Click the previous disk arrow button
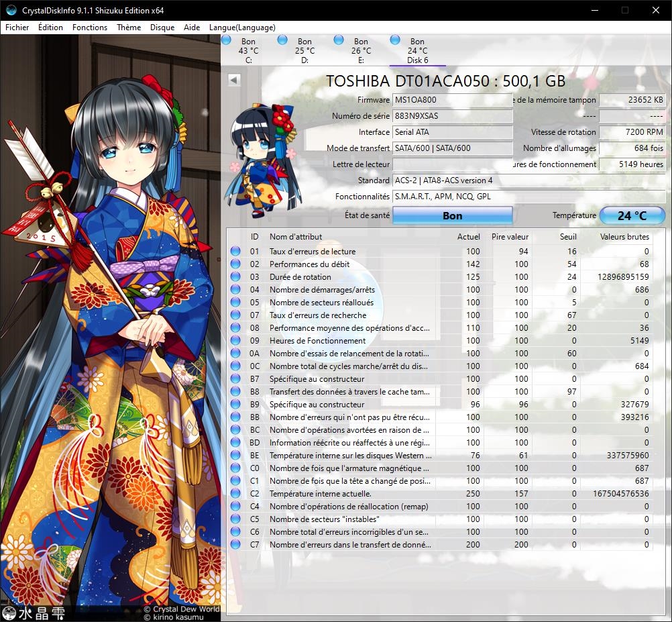Viewport: 672px width, 622px height. tap(234, 80)
